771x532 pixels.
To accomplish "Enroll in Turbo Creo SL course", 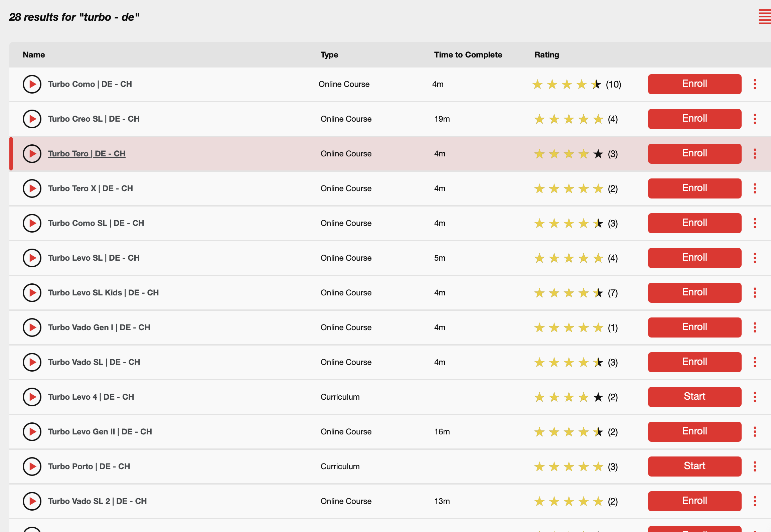I will coord(695,119).
